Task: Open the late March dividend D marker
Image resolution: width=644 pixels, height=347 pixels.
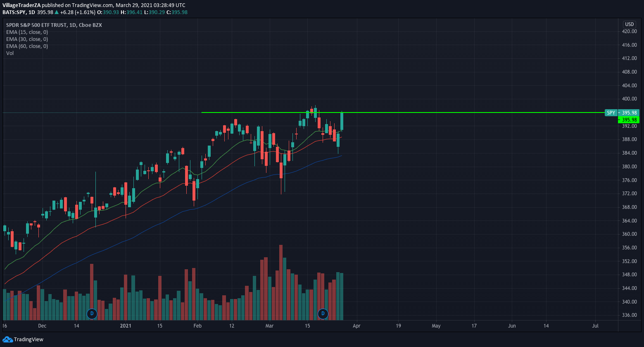Action: tap(323, 313)
